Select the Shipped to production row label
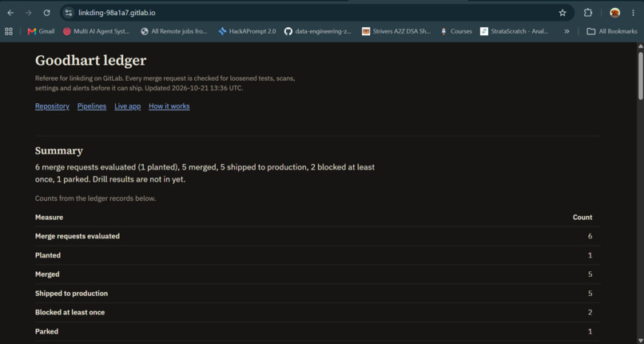 (71, 294)
